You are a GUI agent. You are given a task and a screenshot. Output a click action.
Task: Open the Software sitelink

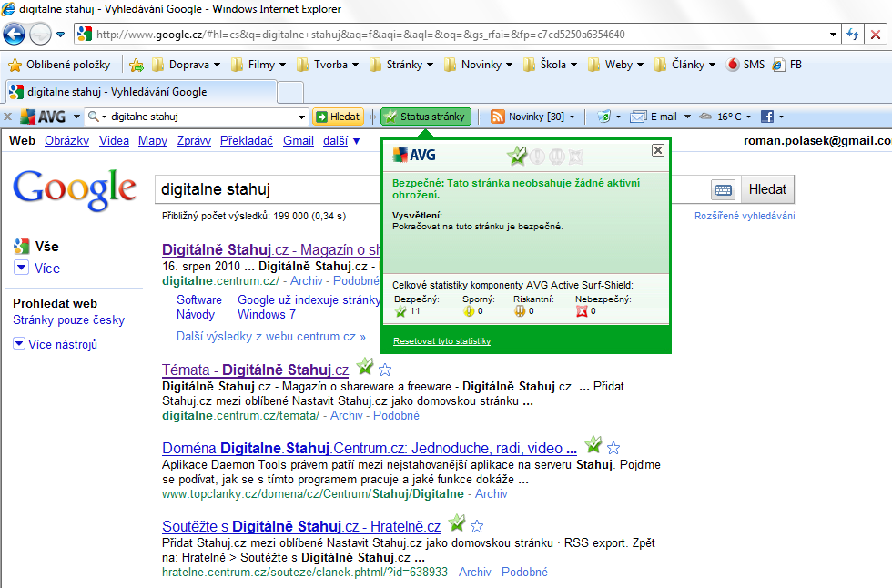[199, 299]
